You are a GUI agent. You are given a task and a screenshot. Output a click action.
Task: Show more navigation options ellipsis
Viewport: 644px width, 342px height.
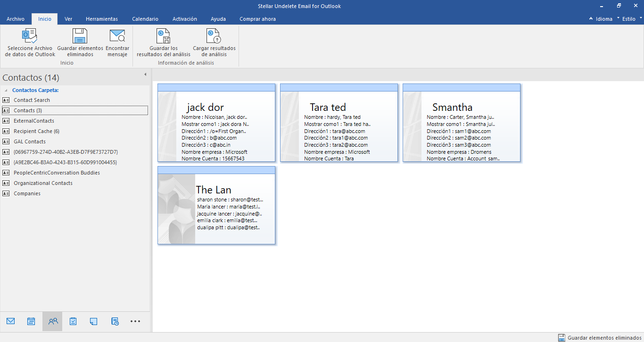pyautogui.click(x=135, y=321)
